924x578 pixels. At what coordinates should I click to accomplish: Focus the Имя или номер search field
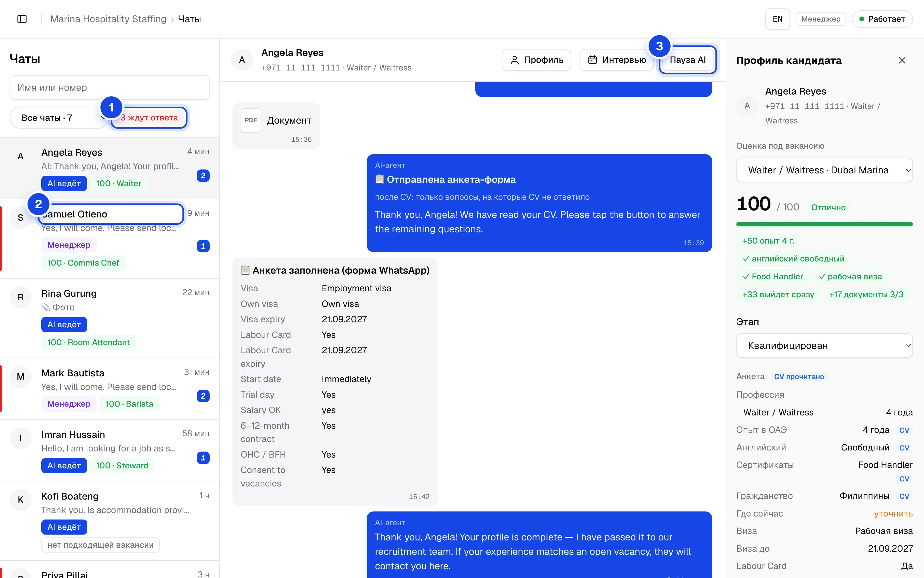pos(109,88)
